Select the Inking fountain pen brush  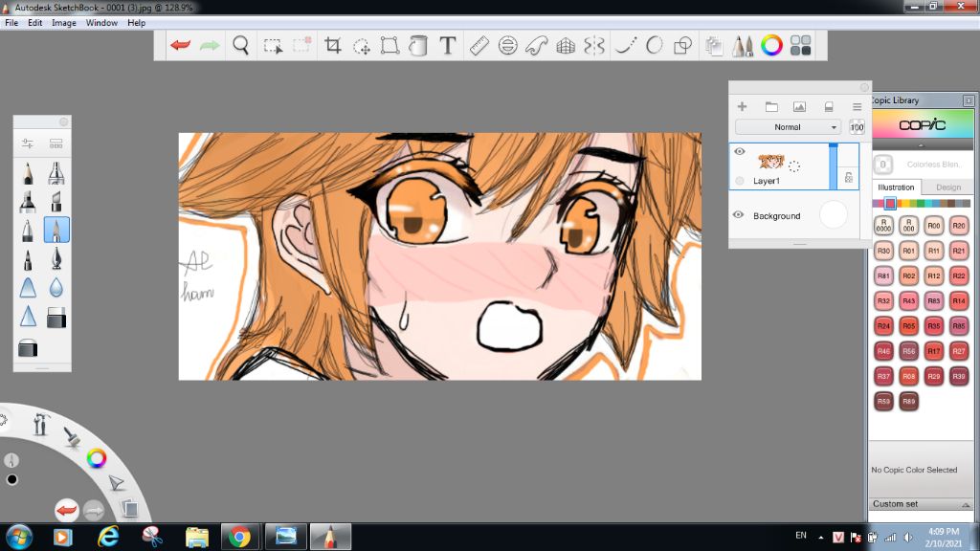(x=56, y=258)
